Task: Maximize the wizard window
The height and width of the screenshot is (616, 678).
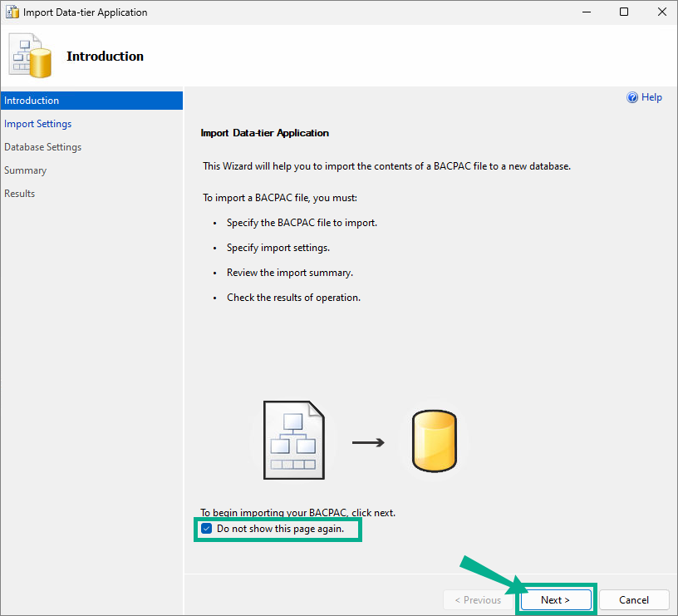Action: (x=624, y=12)
